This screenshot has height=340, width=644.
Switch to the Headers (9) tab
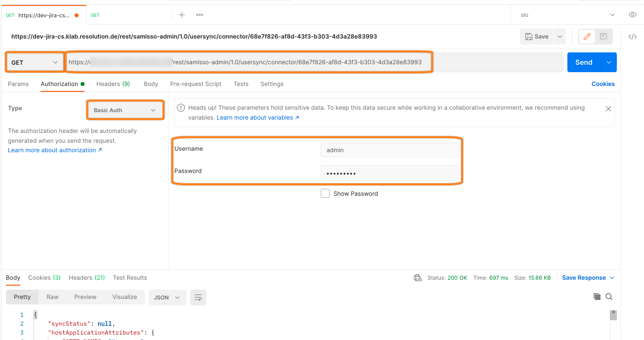[x=113, y=84]
